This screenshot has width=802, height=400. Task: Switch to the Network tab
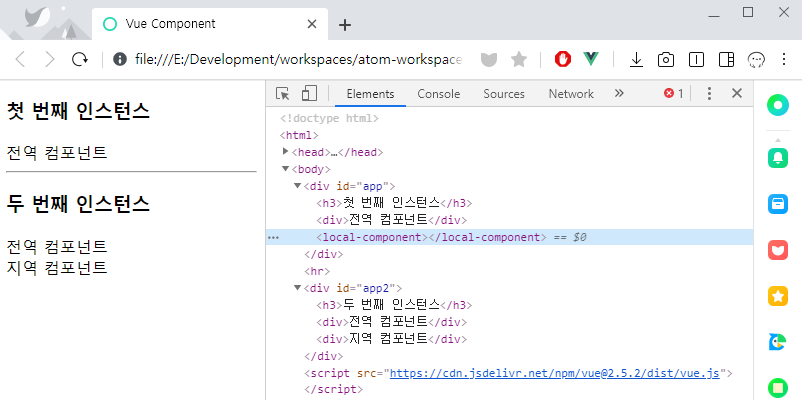click(x=571, y=94)
